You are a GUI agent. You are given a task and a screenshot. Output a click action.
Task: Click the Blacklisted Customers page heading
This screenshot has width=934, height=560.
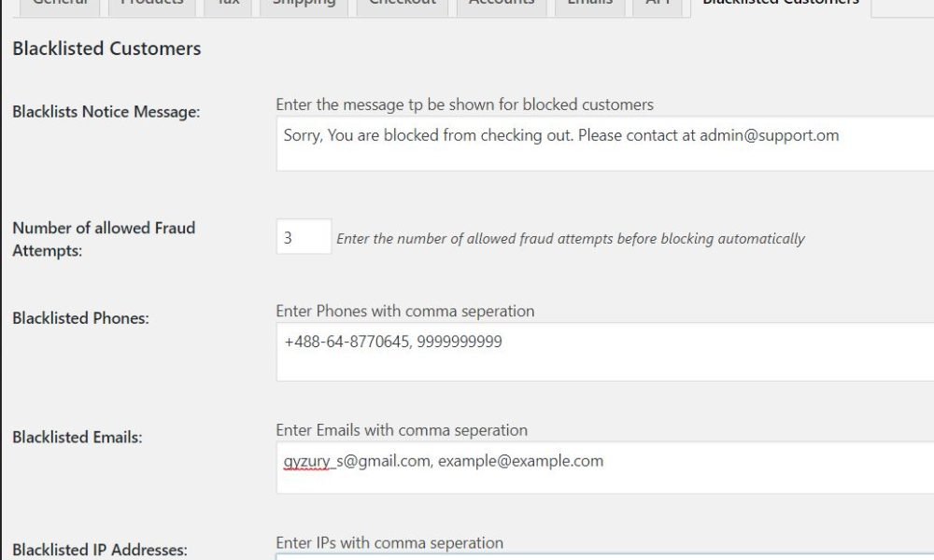pos(106,49)
